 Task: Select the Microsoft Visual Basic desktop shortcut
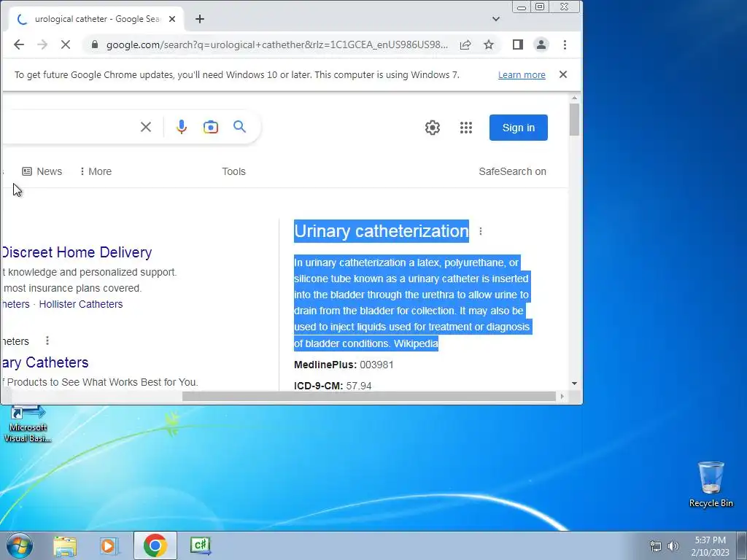[28, 424]
